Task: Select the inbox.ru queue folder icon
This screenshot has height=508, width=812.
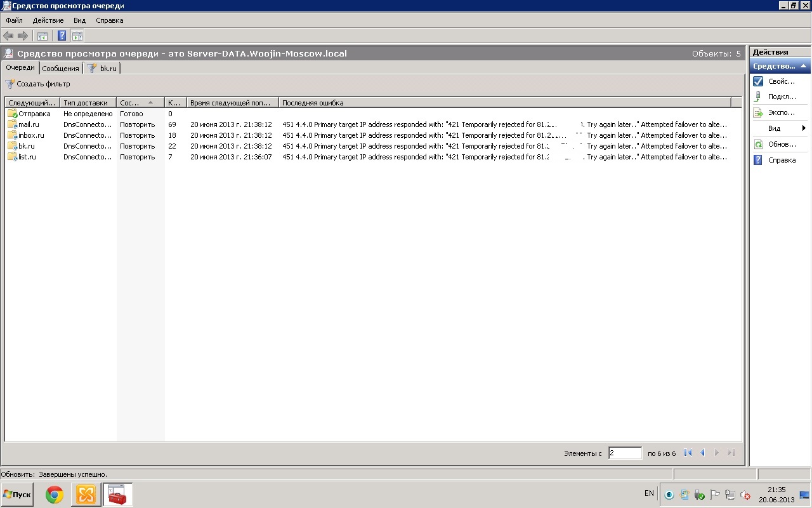Action: coord(12,135)
